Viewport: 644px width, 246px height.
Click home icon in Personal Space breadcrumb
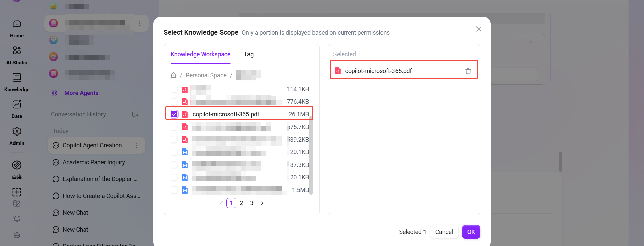(x=174, y=75)
